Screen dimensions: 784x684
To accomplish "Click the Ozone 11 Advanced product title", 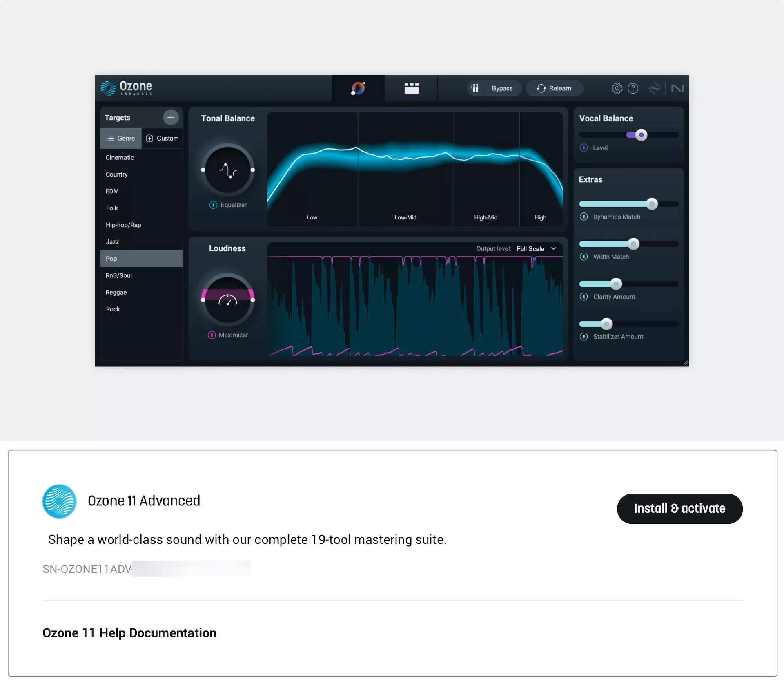I will click(x=144, y=501).
